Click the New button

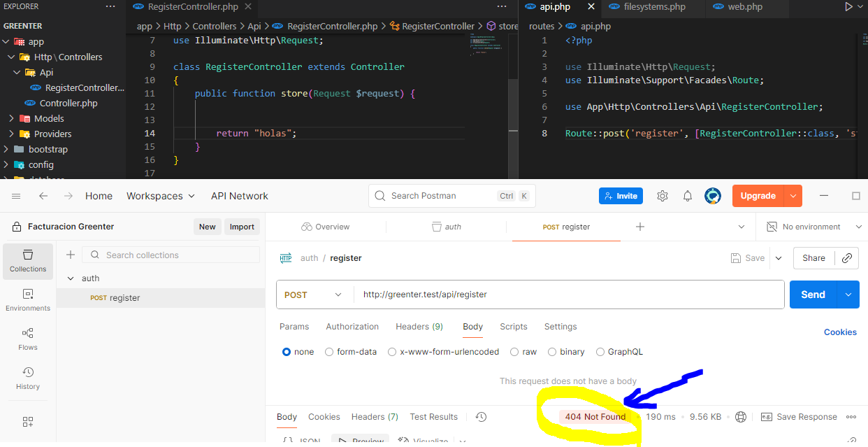click(207, 227)
